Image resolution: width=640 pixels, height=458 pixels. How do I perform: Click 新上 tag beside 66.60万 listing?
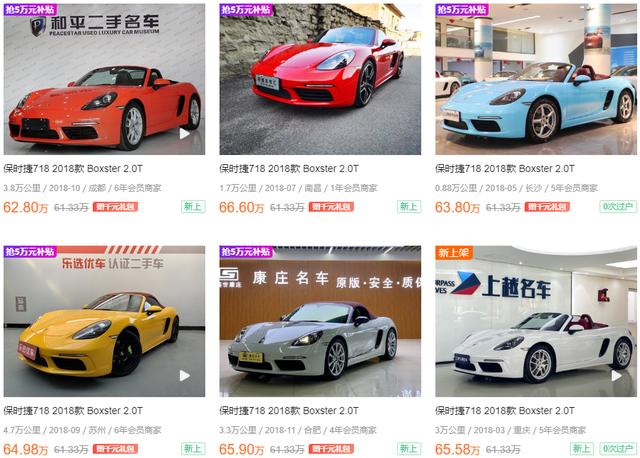point(409,207)
